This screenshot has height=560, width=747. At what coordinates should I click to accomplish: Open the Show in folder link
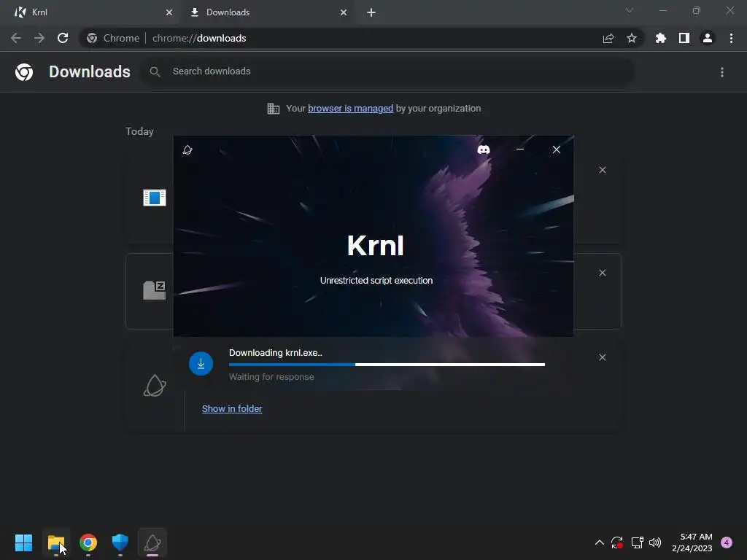tap(232, 408)
